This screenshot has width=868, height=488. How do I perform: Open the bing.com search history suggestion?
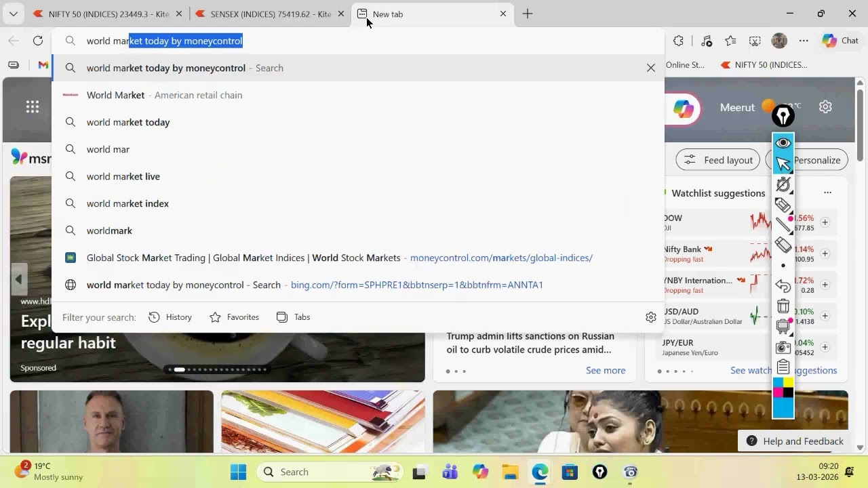click(358, 285)
